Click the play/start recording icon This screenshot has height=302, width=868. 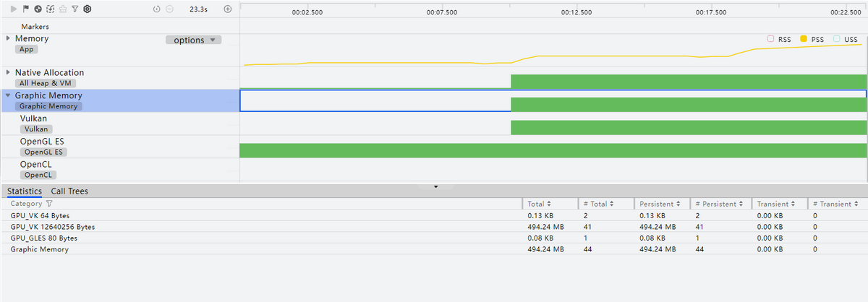[13, 9]
